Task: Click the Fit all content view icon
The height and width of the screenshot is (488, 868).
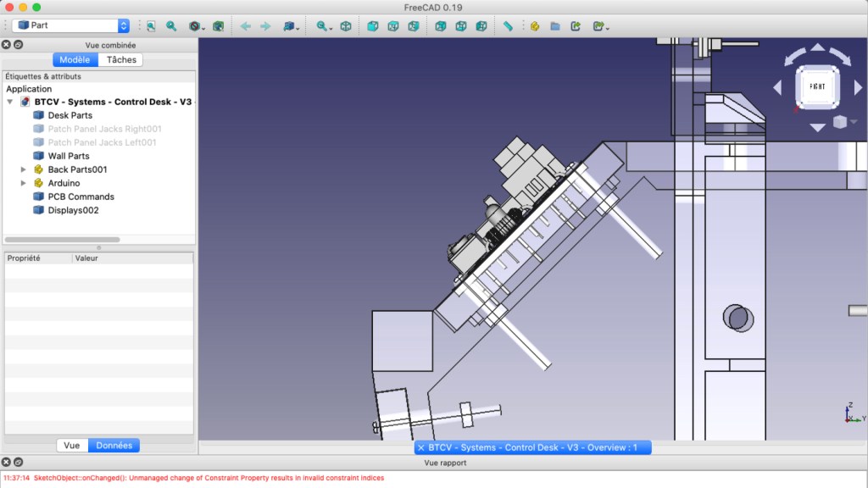Action: [151, 26]
